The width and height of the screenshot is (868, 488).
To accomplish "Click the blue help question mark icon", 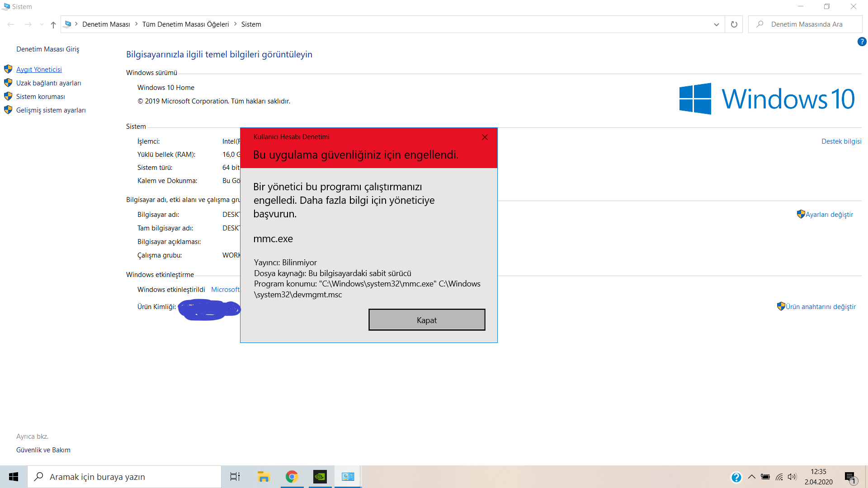I will coord(862,42).
